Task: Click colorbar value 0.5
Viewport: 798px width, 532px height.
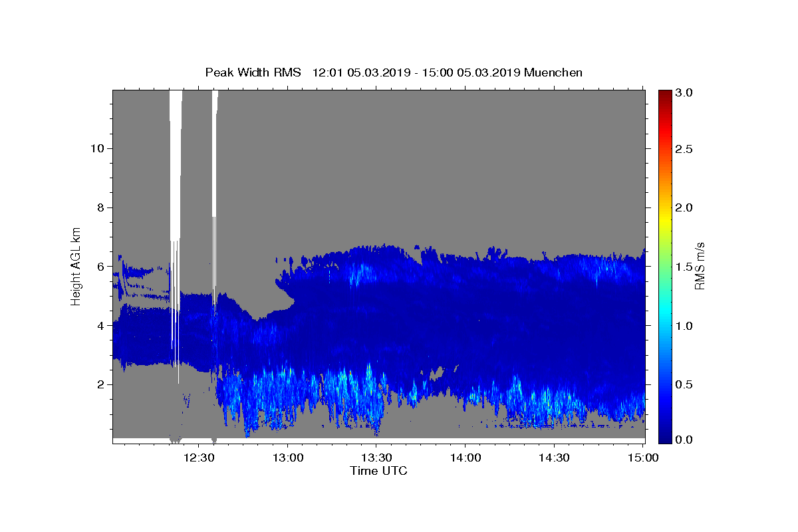Action: click(x=684, y=384)
